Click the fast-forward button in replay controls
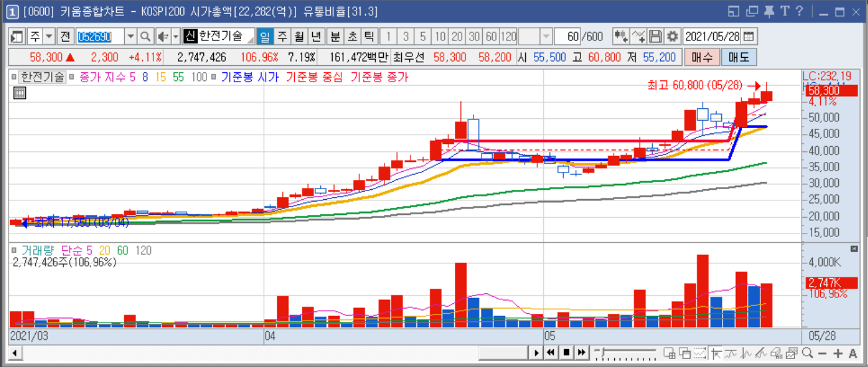The height and width of the screenshot is (367, 868). click(582, 352)
